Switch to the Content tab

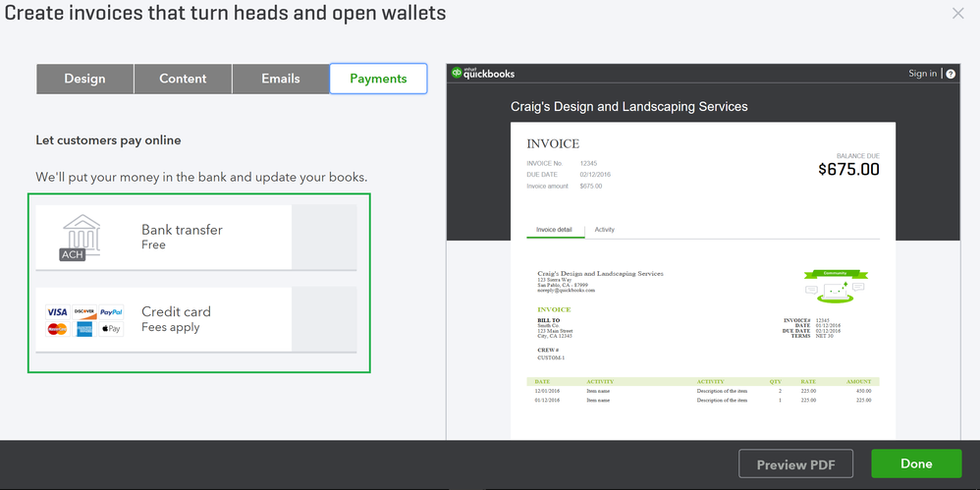pos(183,79)
